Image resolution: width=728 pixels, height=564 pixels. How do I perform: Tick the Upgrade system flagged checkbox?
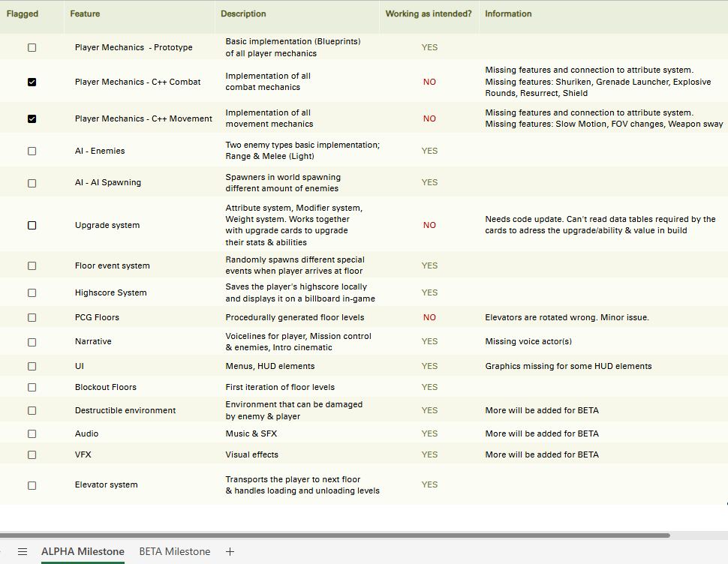[32, 225]
